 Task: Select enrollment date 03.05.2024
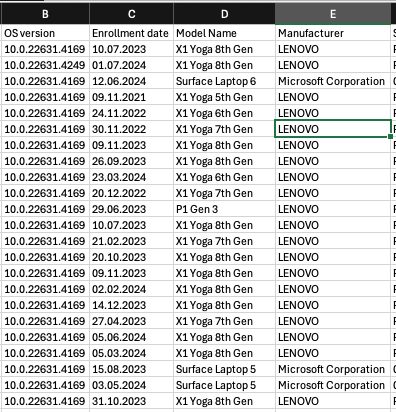(x=132, y=385)
